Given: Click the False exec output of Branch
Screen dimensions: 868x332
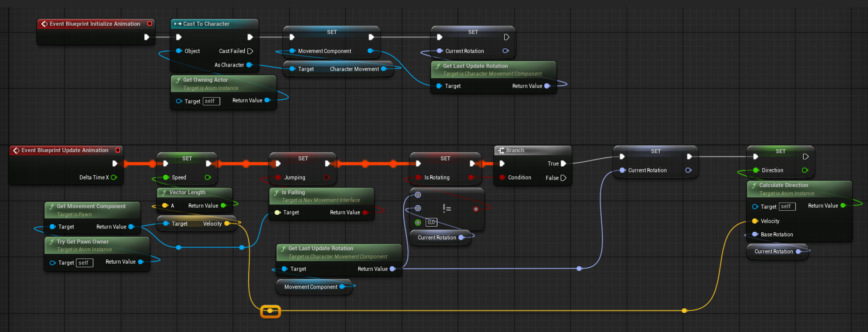Looking at the screenshot, I should (563, 178).
